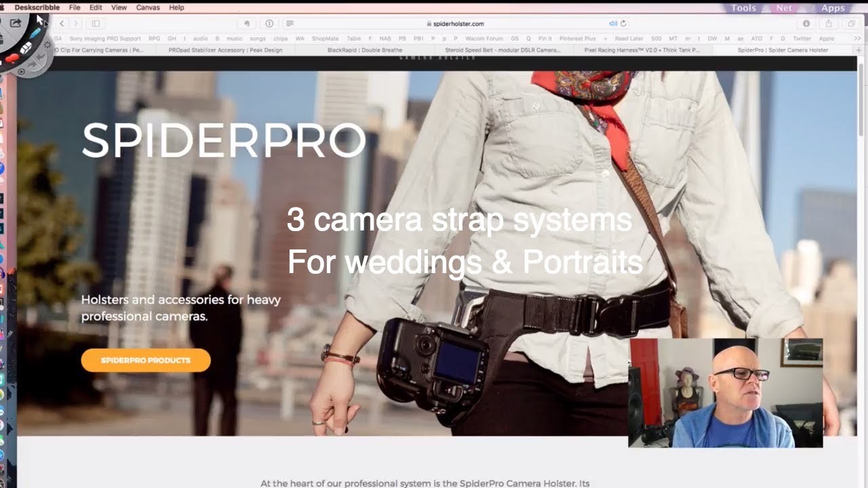This screenshot has height=488, width=868.
Task: Open the Canvas menu
Action: click(x=148, y=7)
